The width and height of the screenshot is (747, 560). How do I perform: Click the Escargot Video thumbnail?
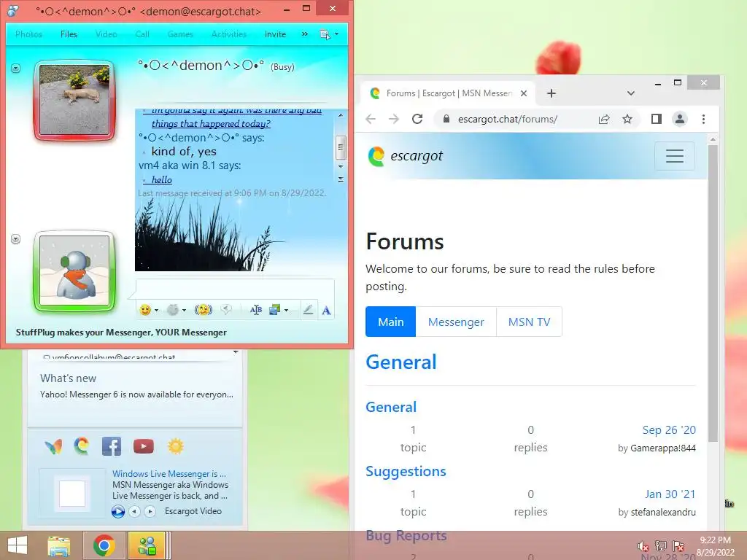[x=72, y=494]
